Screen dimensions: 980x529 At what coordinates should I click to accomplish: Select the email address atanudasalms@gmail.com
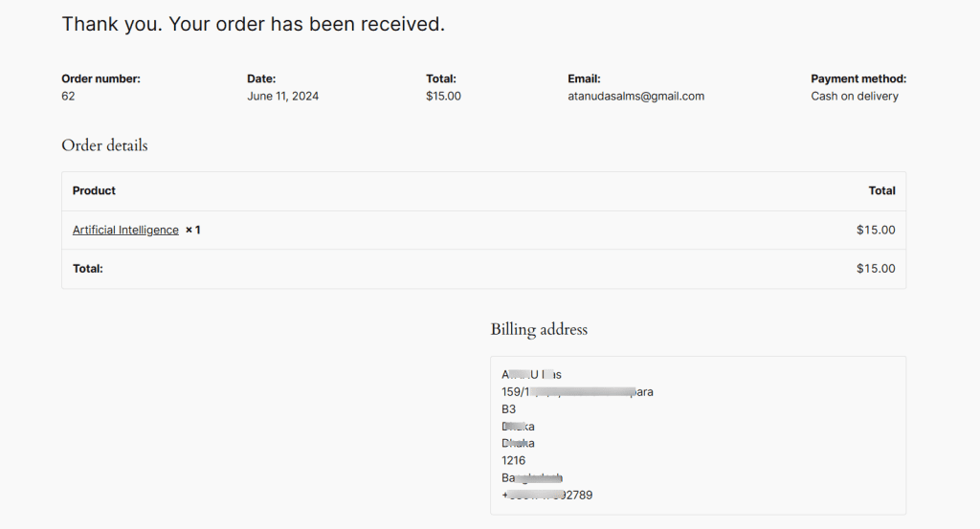point(635,97)
